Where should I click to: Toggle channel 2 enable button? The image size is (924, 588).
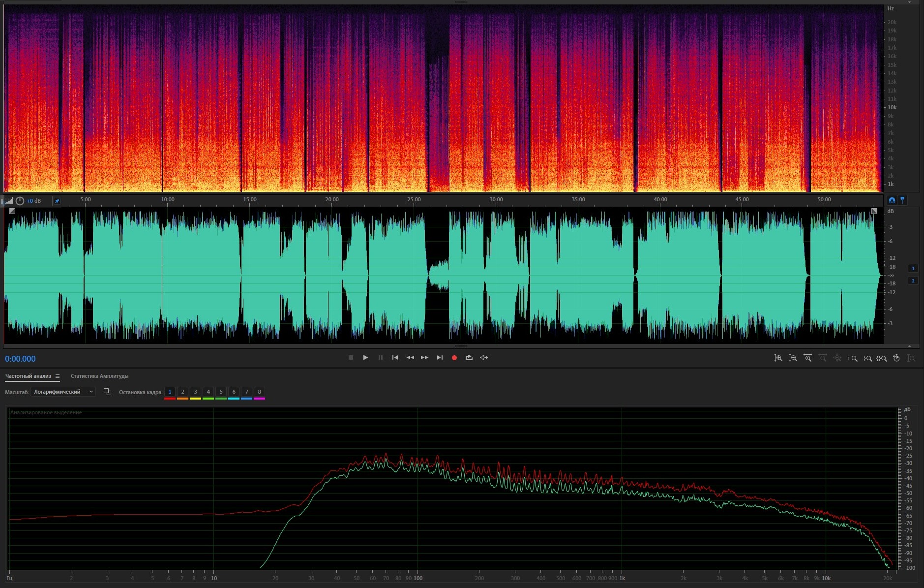pos(913,280)
